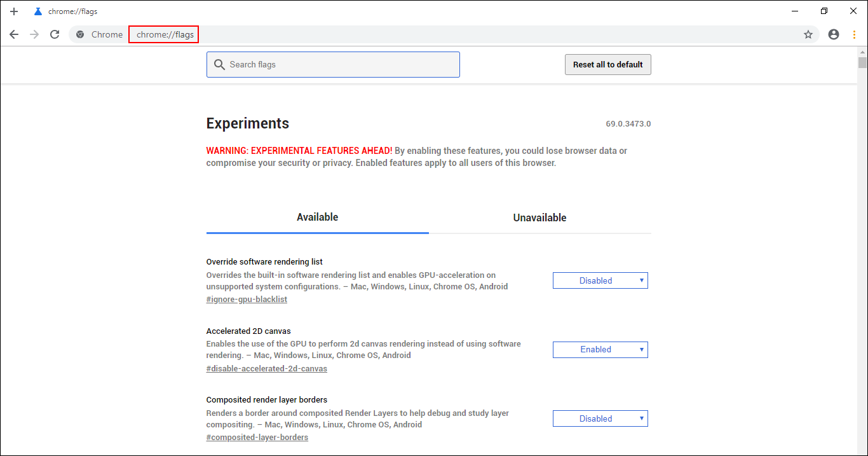The height and width of the screenshot is (456, 868).
Task: Click the forward navigation arrow
Action: 34,34
